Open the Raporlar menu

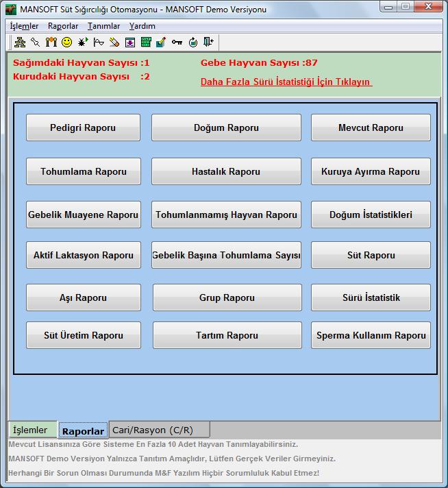(x=63, y=26)
